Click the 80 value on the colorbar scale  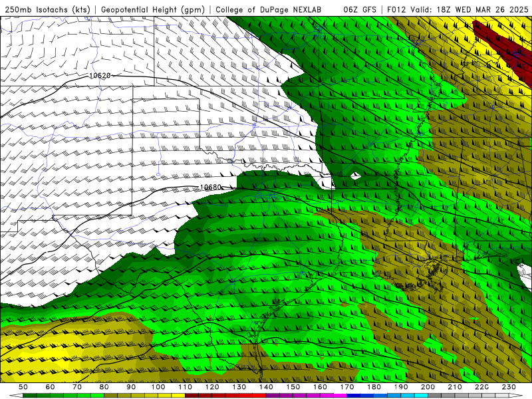(104, 387)
